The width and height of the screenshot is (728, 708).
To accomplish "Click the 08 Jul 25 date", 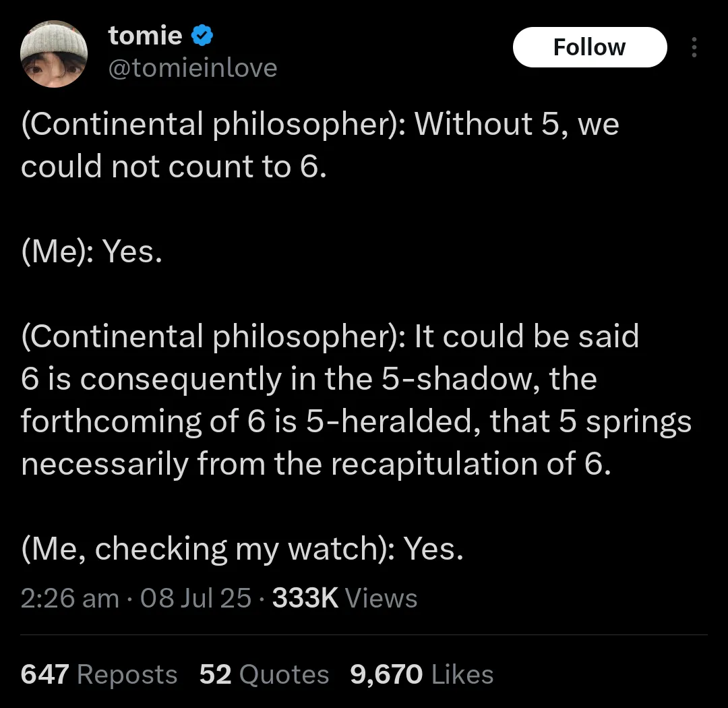I will pos(195,597).
